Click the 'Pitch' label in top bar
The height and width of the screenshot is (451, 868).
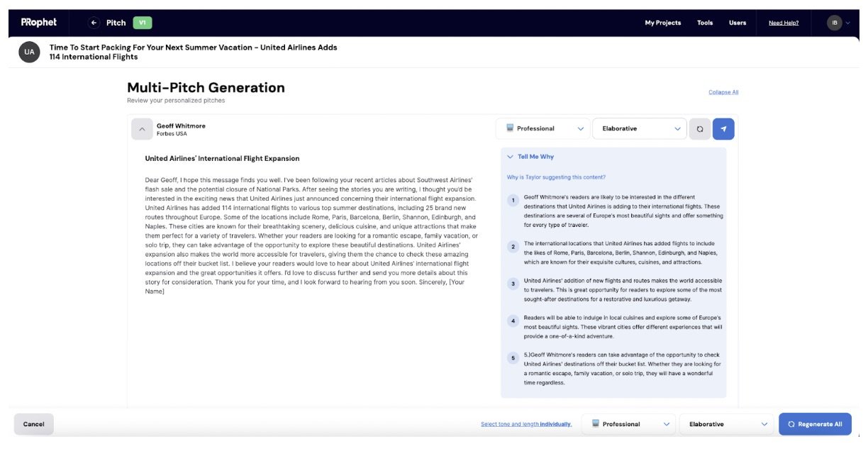pos(116,23)
